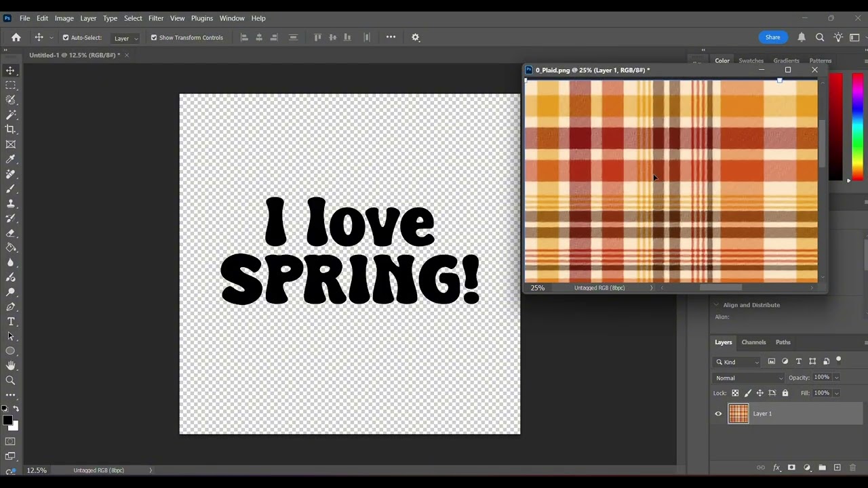
Task: Select the Path Selection tool
Action: click(10, 336)
